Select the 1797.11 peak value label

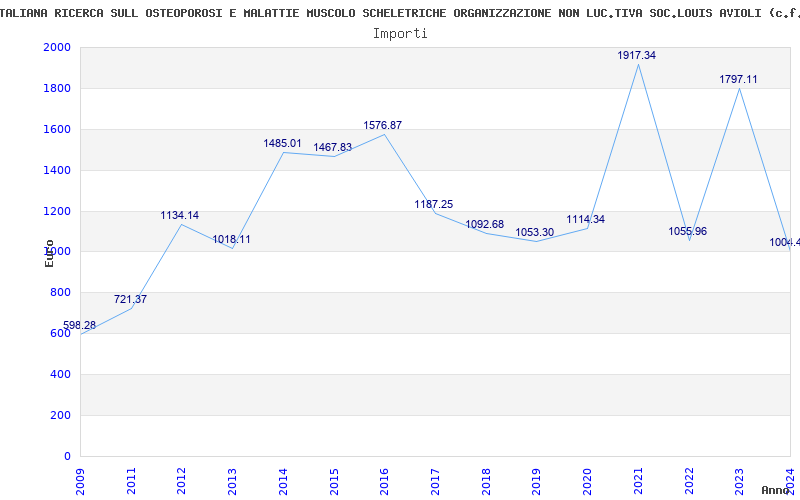pyautogui.click(x=739, y=80)
